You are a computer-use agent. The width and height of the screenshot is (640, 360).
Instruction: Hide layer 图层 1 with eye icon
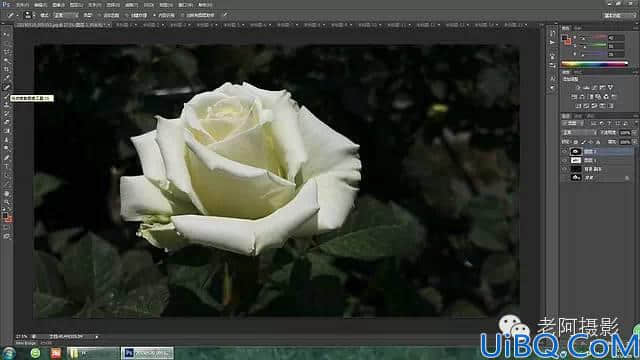pyautogui.click(x=564, y=160)
